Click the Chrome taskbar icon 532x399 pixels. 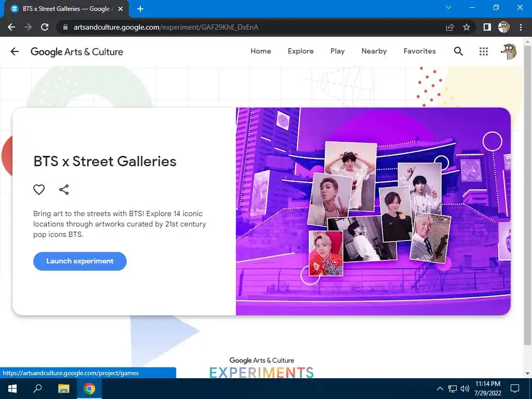pyautogui.click(x=89, y=389)
